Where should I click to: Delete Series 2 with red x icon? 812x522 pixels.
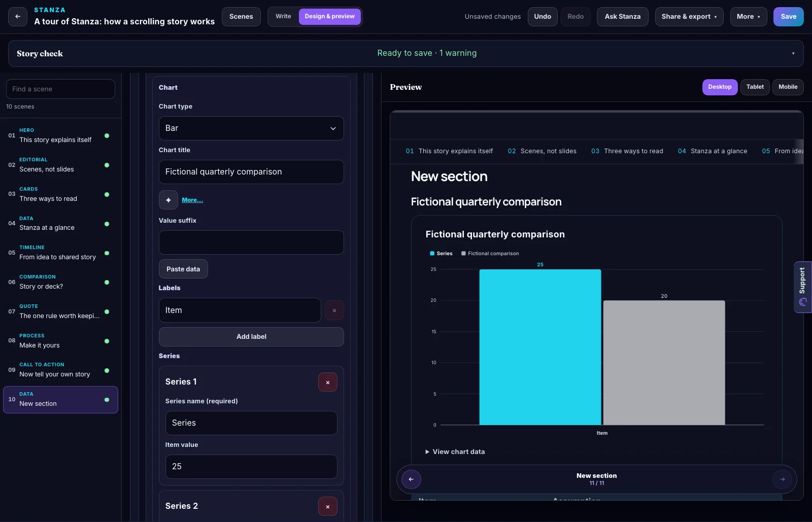coord(328,506)
